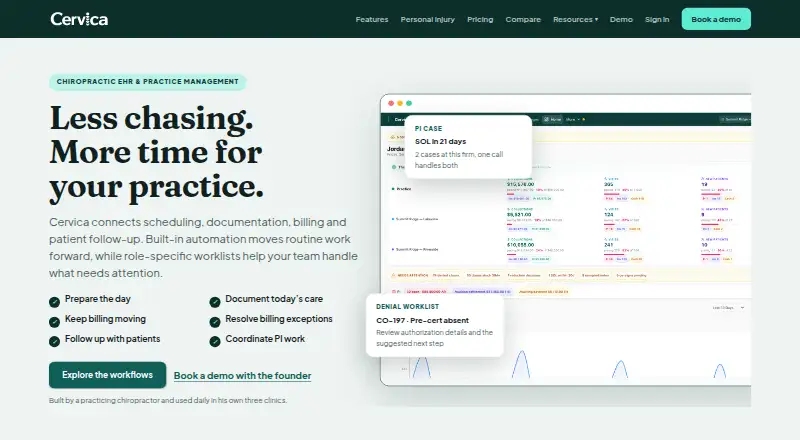Screen dimensions: 800x440
Task: Expand the Resources dropdown menu
Action: click(576, 19)
